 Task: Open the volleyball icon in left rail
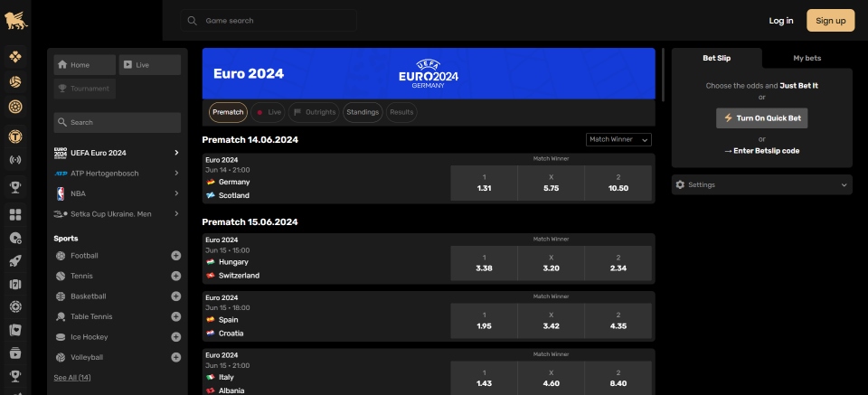(15, 81)
